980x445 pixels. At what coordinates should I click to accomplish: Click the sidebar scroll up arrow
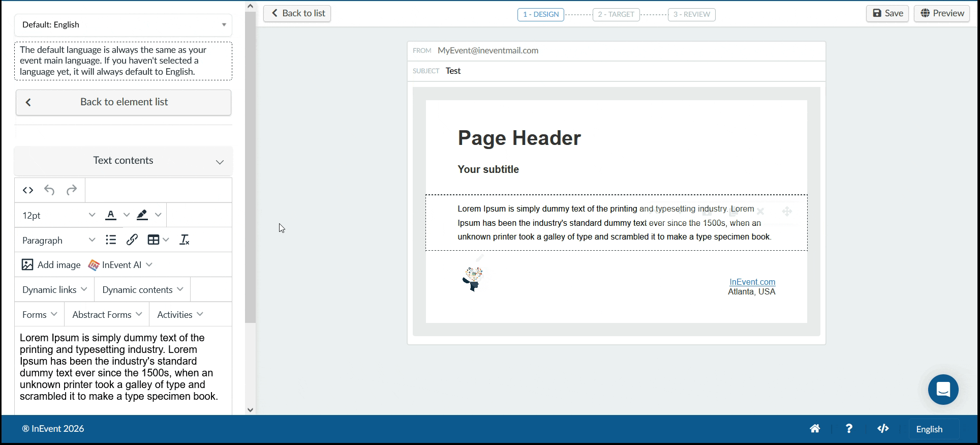pos(250,6)
